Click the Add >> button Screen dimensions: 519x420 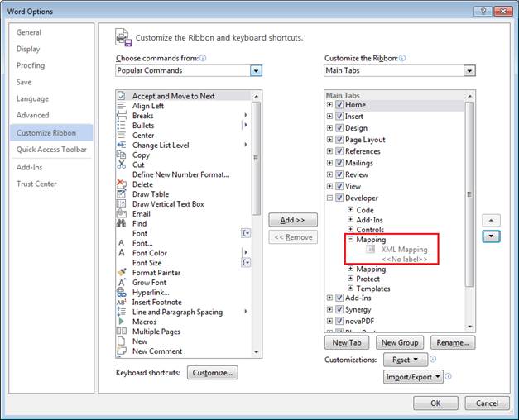293,220
